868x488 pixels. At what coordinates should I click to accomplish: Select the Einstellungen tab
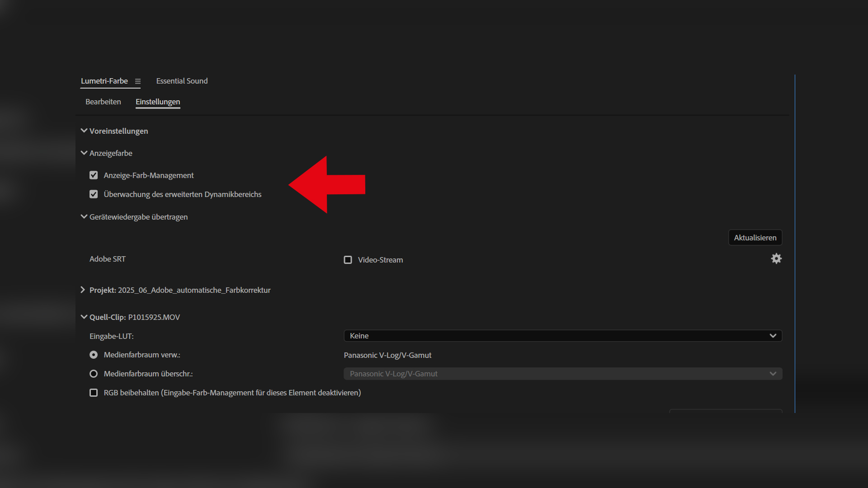158,102
